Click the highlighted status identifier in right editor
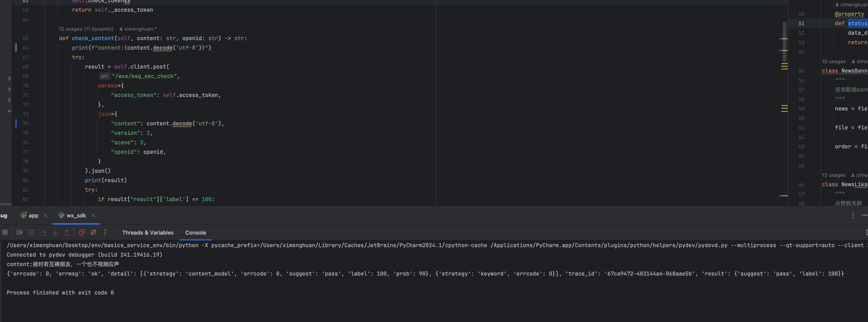Image resolution: width=868 pixels, height=322 pixels. click(858, 24)
